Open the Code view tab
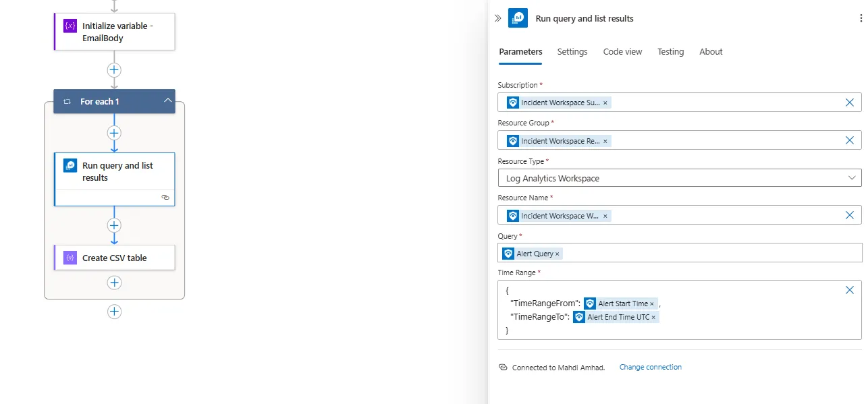Image resolution: width=868 pixels, height=404 pixels. click(622, 52)
